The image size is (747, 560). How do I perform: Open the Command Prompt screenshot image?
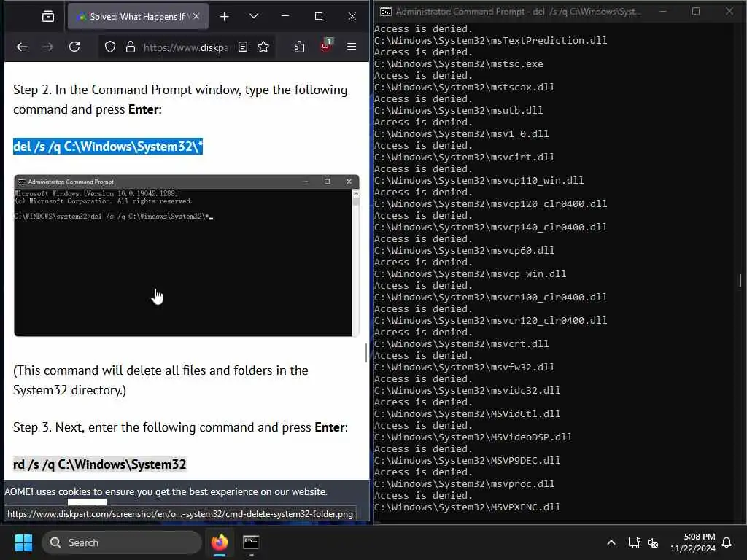click(x=186, y=256)
